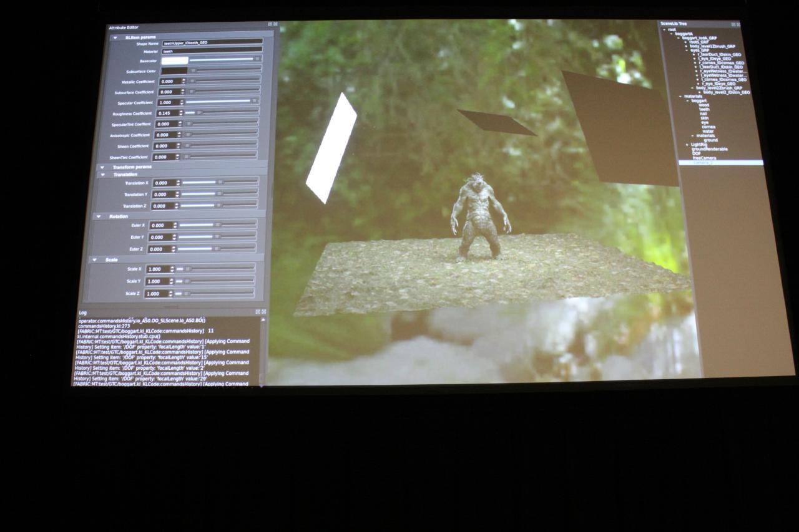
Task: Select the ground material
Action: [711, 140]
